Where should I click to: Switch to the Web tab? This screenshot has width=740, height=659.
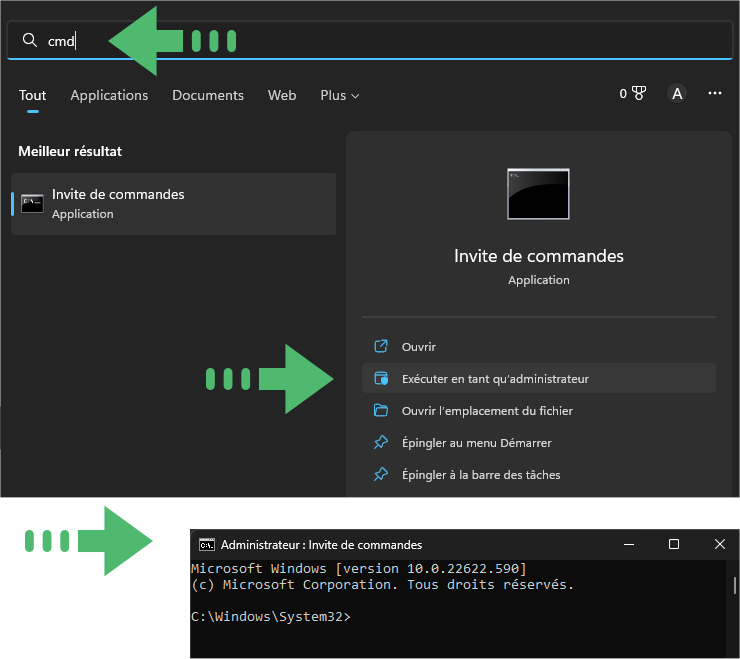(x=282, y=95)
